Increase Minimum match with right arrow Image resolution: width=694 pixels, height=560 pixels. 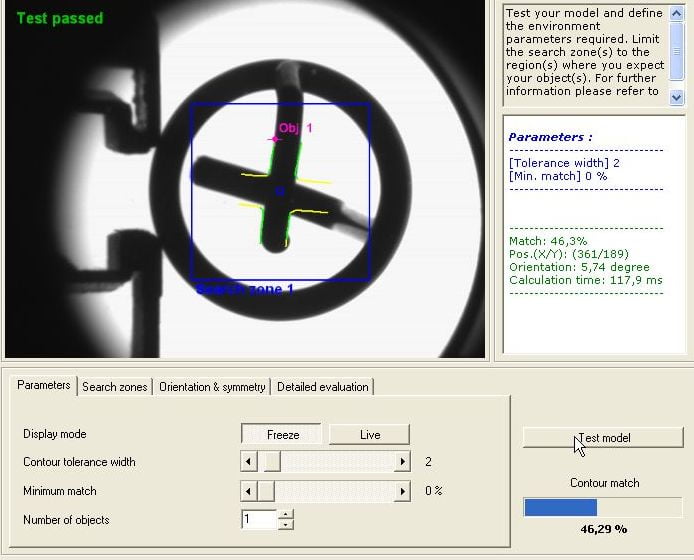(x=402, y=491)
